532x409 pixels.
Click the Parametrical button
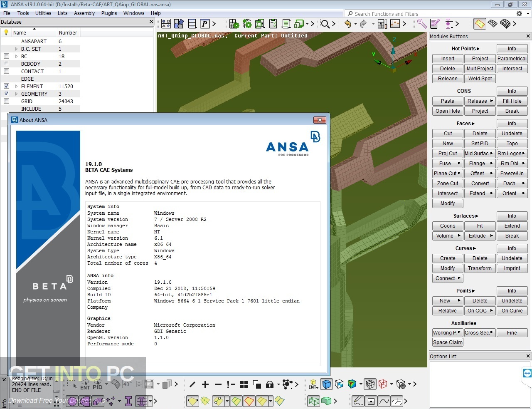tap(512, 59)
